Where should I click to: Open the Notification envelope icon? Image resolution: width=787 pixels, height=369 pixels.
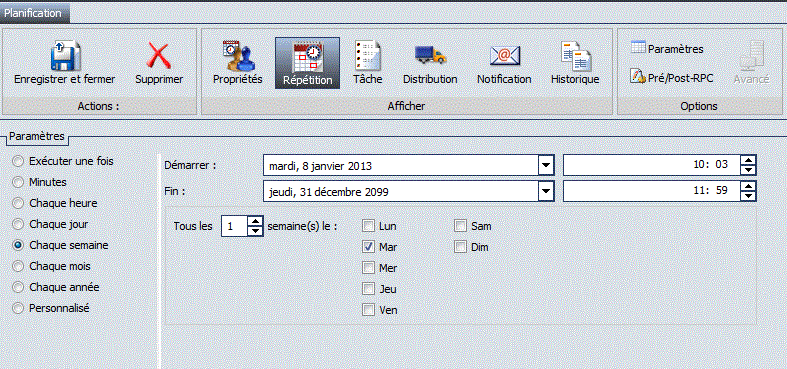[x=504, y=55]
